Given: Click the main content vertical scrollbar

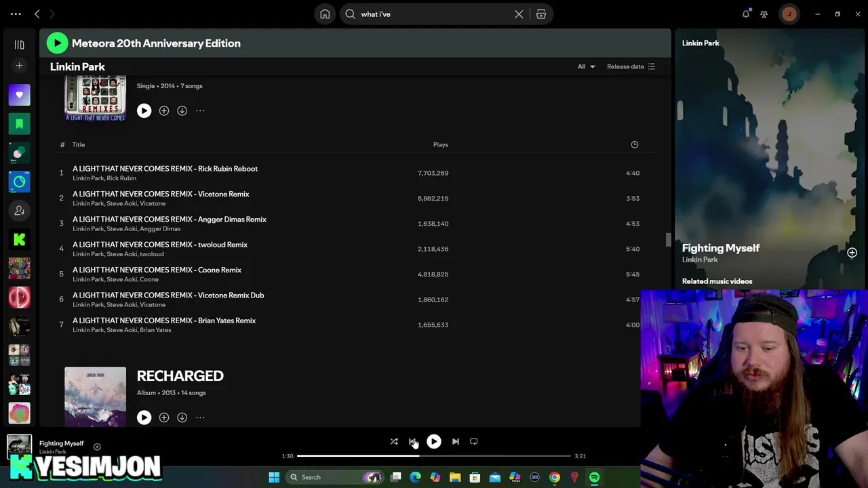Looking at the screenshot, I should coord(668,240).
